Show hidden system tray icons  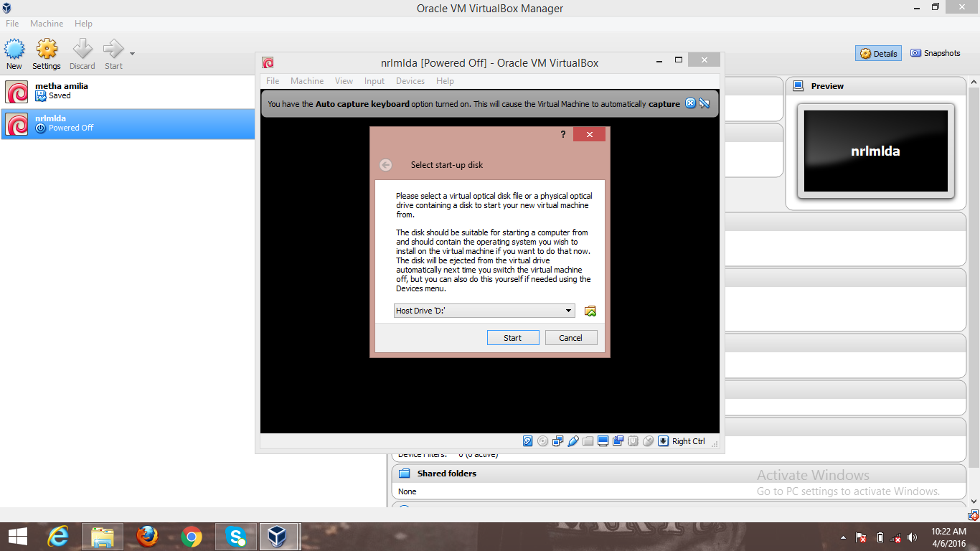pos(843,537)
